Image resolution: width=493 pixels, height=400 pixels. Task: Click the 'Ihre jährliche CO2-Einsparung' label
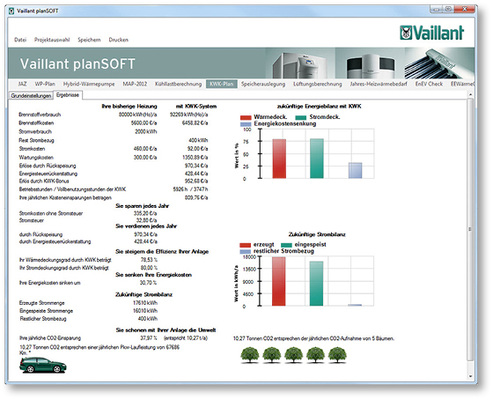50,338
